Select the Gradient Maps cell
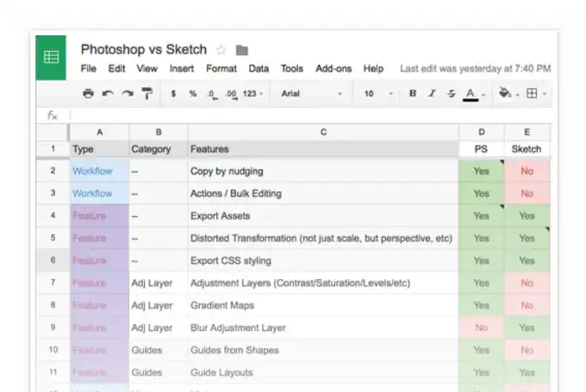The image size is (586, 392). tap(323, 305)
